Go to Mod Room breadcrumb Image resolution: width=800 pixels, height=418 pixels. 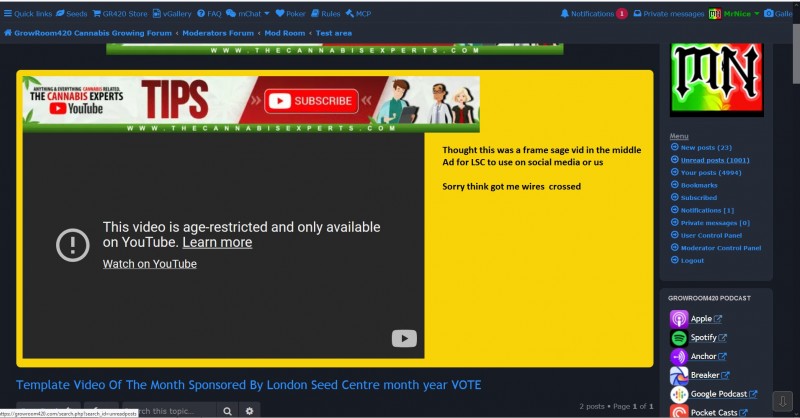(285, 33)
